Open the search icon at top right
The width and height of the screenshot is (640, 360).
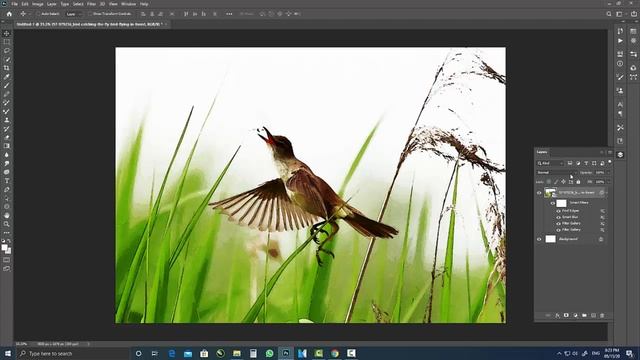609,14
